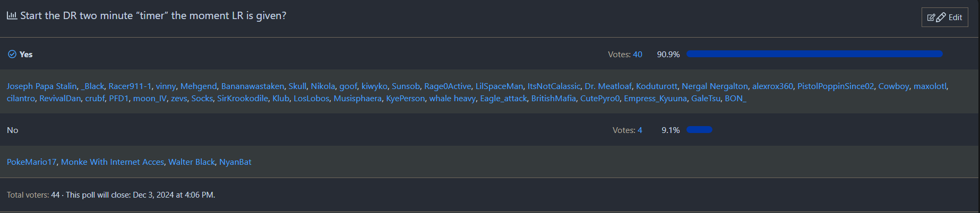This screenshot has height=213, width=980.
Task: Open the No vote count of 4
Action: (640, 130)
